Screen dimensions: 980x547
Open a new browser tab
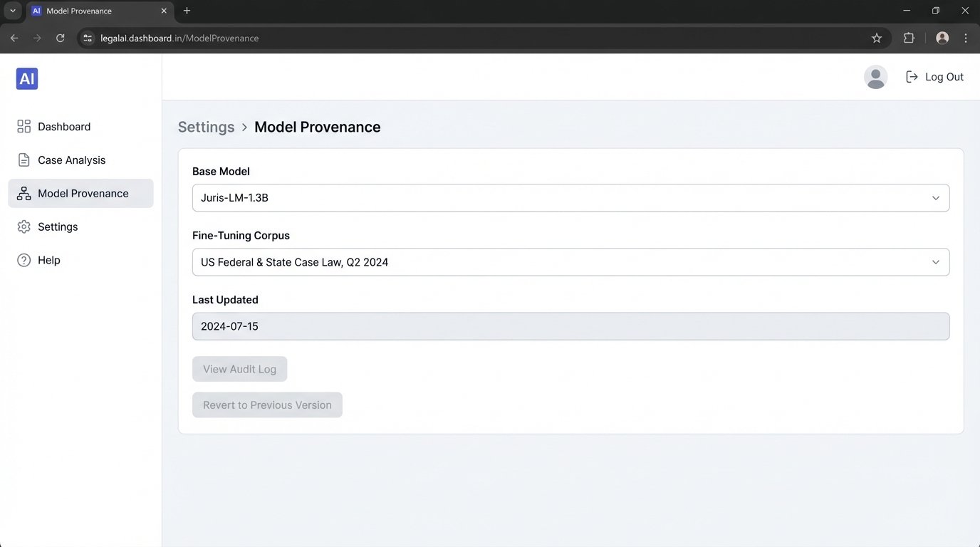(187, 11)
